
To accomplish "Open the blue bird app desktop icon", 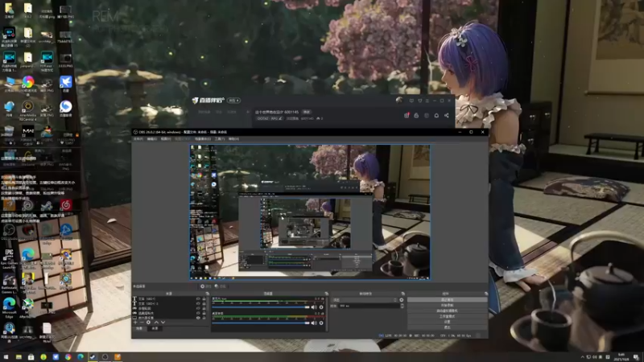I will click(66, 84).
